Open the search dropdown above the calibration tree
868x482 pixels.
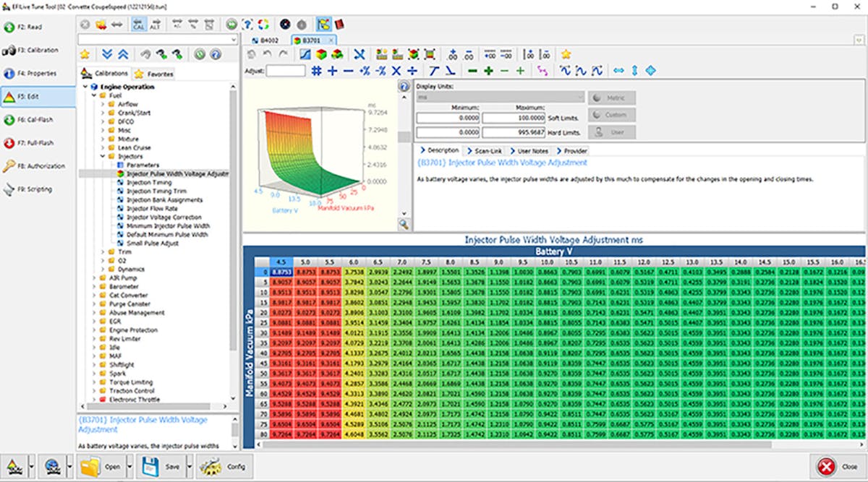233,39
